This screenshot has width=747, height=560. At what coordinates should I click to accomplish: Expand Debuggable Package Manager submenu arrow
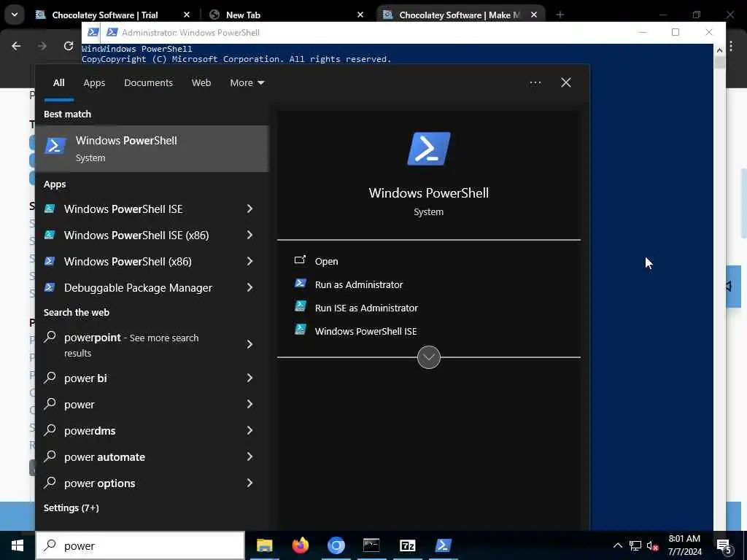(249, 287)
